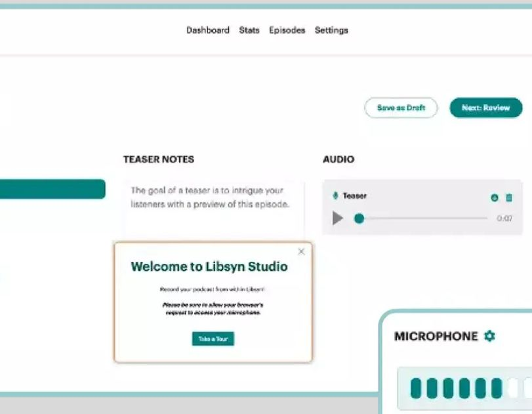532x414 pixels.
Task: Click the 0:07 audio duration text
Action: 504,218
